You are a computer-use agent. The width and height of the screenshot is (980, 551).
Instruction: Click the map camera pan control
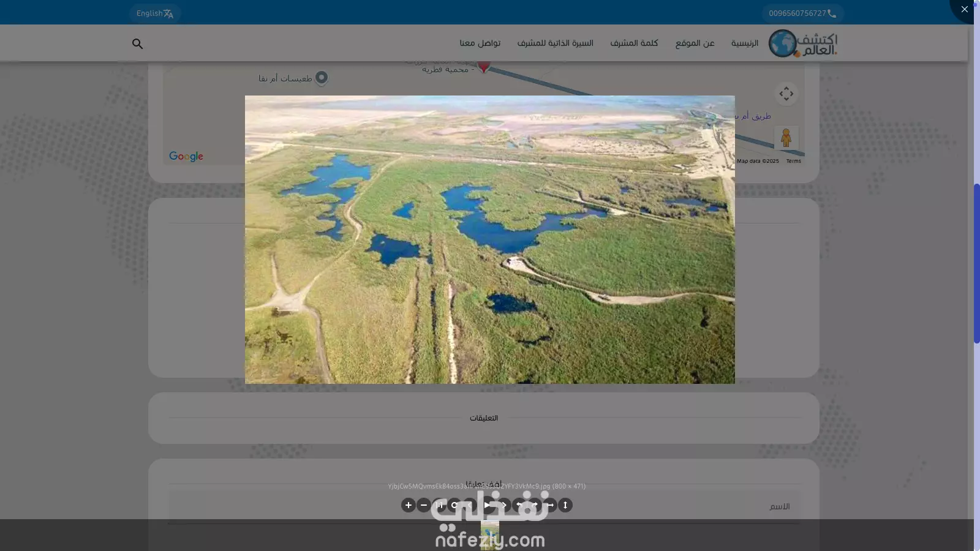pyautogui.click(x=786, y=94)
